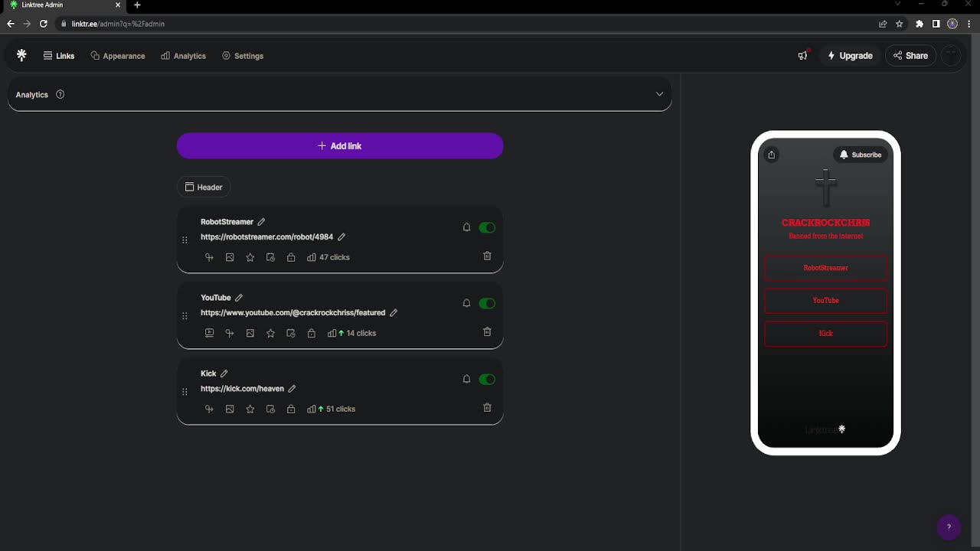
Task: Prioritize RobotStreamer link with the star
Action: 250,257
